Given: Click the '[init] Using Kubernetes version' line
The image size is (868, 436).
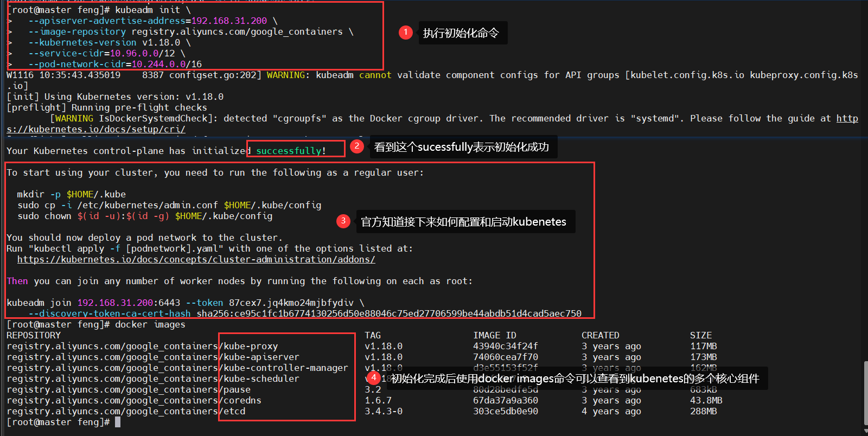Looking at the screenshot, I should [x=115, y=97].
